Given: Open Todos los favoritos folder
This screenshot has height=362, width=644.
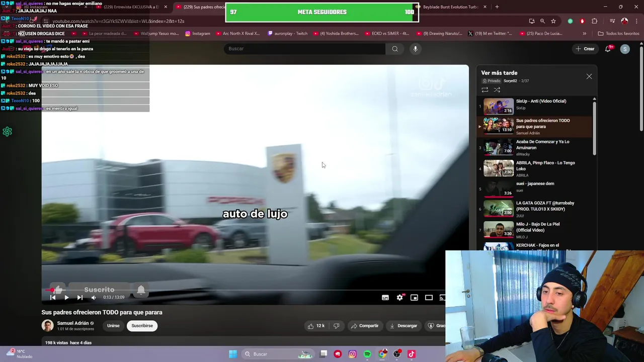Looking at the screenshot, I should tap(619, 34).
